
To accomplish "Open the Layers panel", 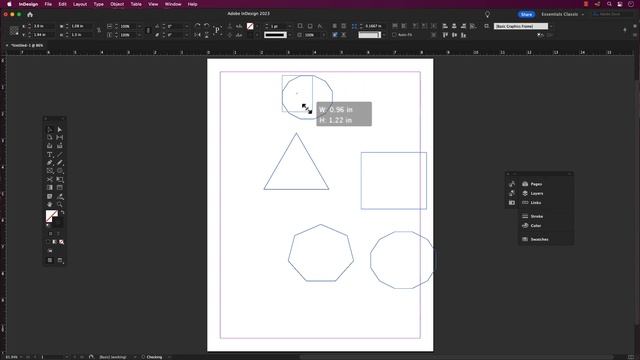I will (x=532, y=193).
